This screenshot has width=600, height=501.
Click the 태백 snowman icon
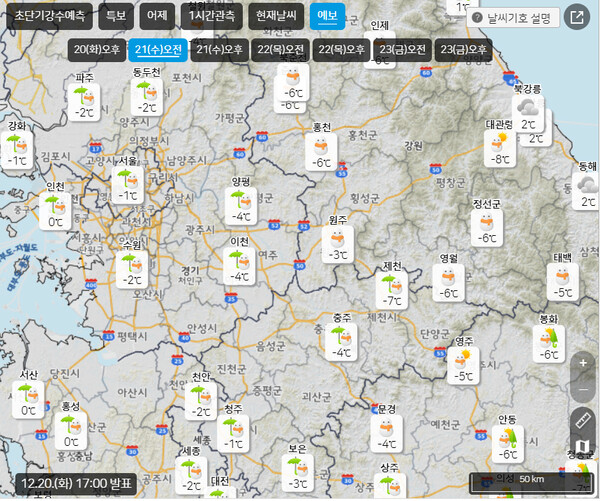[x=563, y=282]
